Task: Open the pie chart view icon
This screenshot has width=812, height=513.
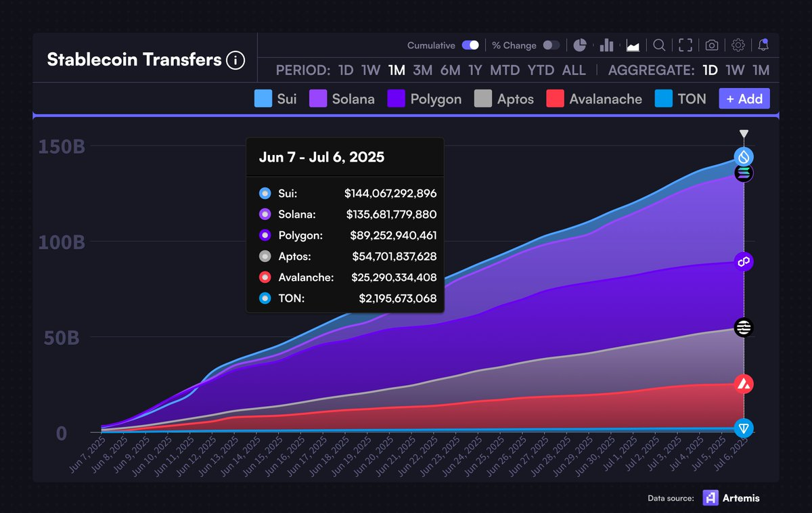Action: (x=580, y=45)
